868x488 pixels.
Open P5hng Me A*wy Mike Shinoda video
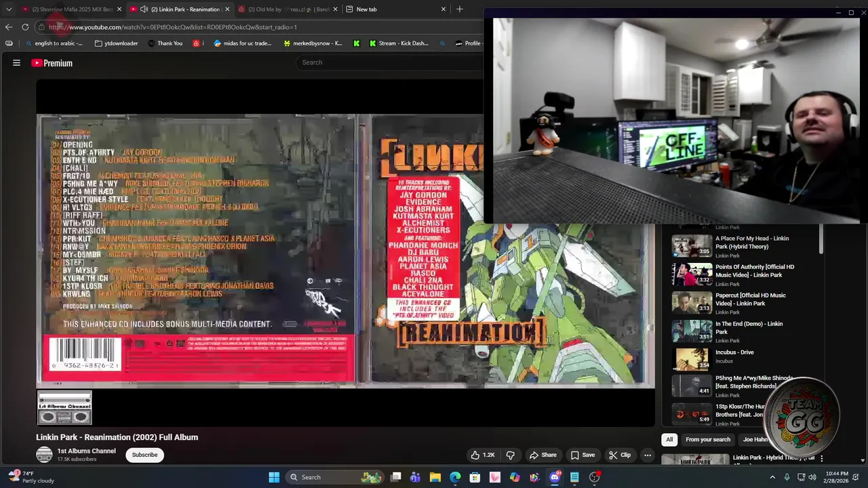tap(754, 382)
